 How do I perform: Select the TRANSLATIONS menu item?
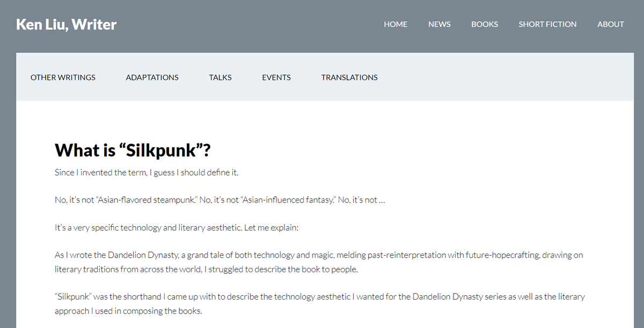[349, 77]
